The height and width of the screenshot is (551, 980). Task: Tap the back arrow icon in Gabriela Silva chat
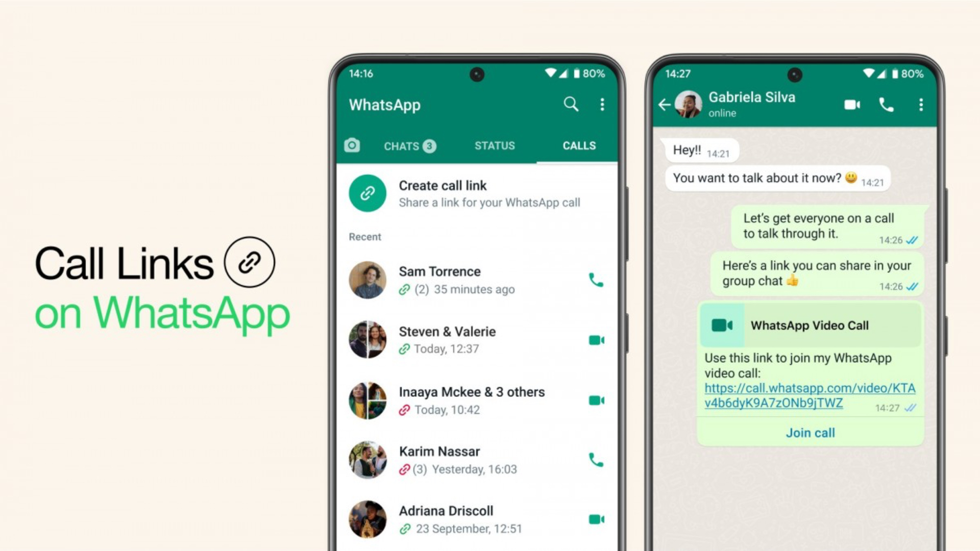coord(666,104)
